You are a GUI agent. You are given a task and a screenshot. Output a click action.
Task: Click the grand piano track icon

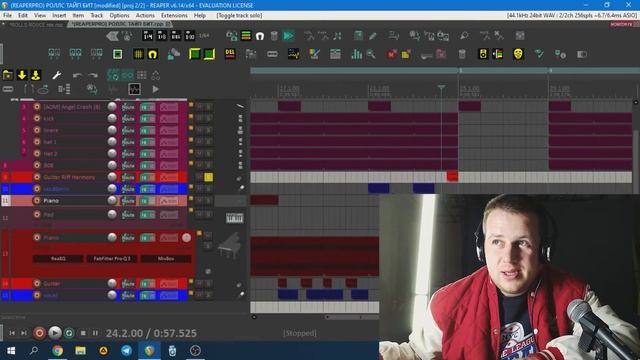[x=229, y=246]
